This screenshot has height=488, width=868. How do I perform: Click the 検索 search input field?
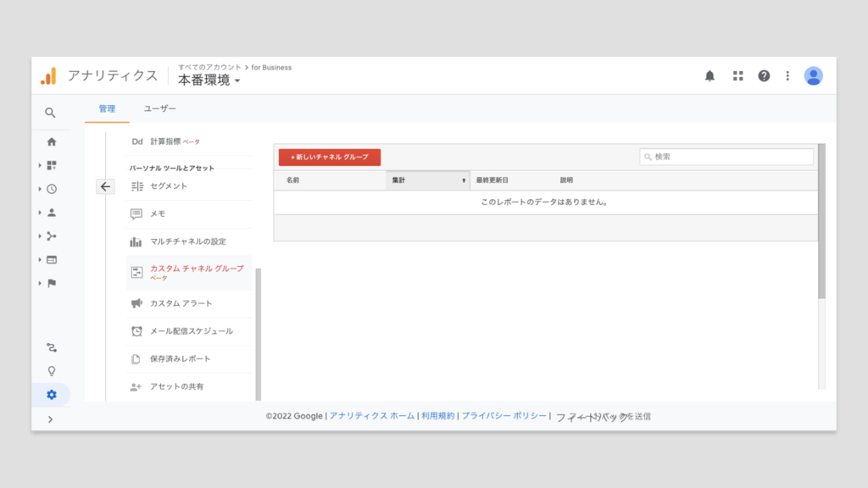[x=726, y=157]
